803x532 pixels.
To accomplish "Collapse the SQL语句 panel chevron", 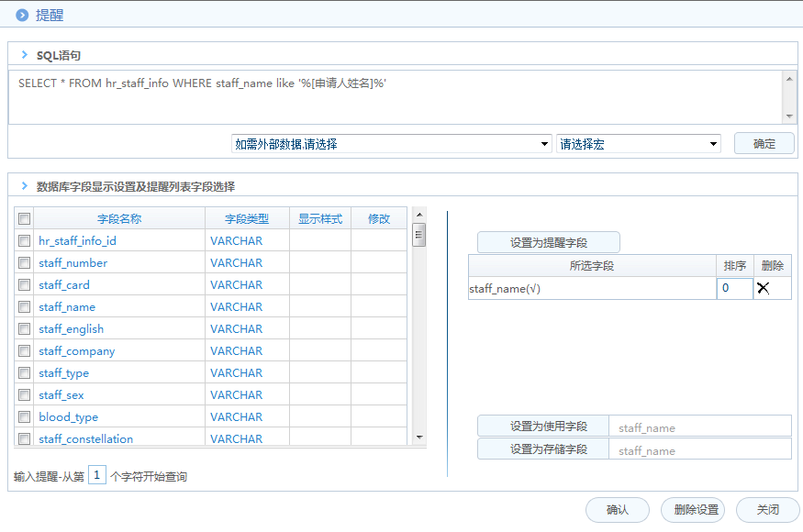I will click(x=24, y=55).
